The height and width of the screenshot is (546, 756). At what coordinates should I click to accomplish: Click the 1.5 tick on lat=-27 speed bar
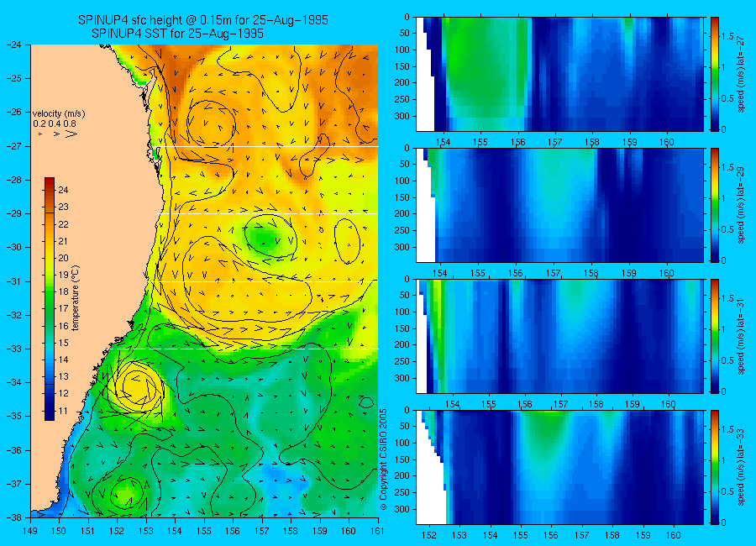pyautogui.click(x=728, y=36)
